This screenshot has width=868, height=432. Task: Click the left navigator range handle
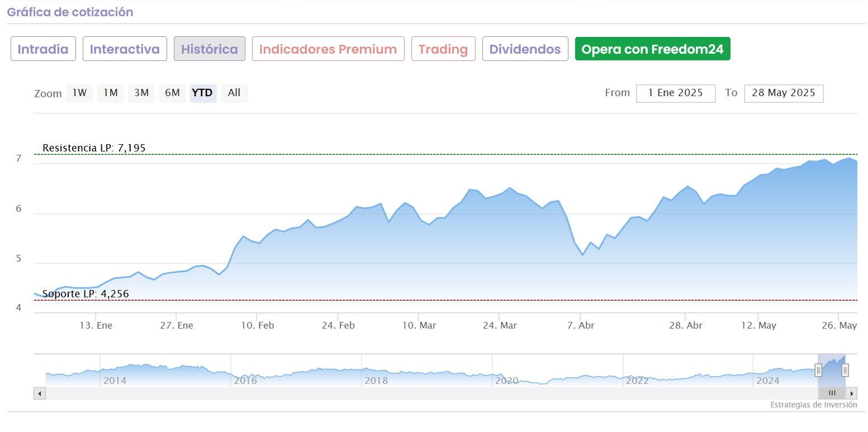(818, 370)
